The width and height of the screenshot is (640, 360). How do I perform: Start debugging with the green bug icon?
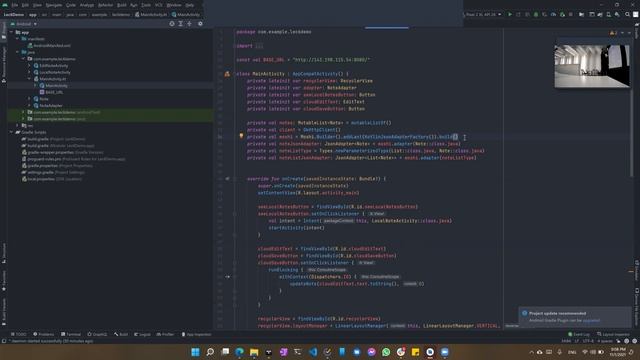(x=536, y=14)
